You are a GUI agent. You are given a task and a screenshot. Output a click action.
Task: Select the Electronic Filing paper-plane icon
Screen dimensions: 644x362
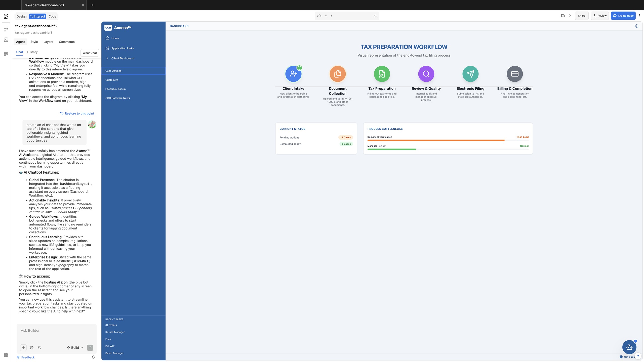tap(470, 74)
